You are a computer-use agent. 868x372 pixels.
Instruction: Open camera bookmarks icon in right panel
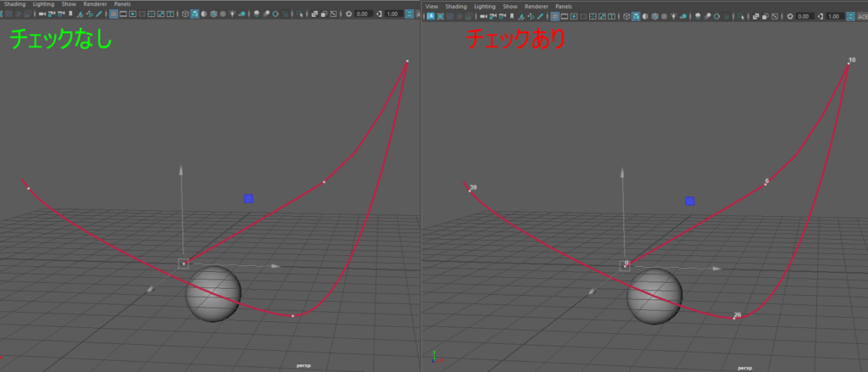[512, 15]
